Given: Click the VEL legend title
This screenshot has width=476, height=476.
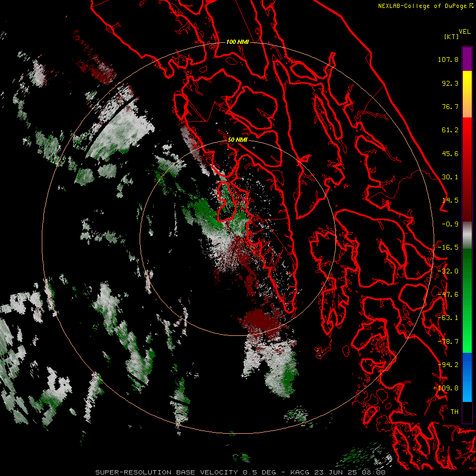Looking at the screenshot, I should (x=464, y=32).
